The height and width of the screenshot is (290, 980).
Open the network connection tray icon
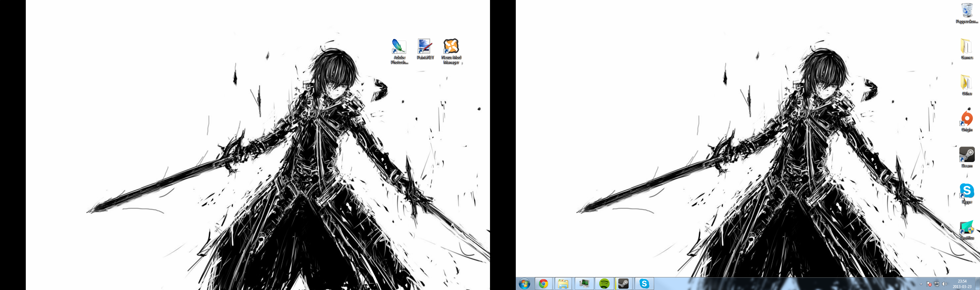coord(936,284)
